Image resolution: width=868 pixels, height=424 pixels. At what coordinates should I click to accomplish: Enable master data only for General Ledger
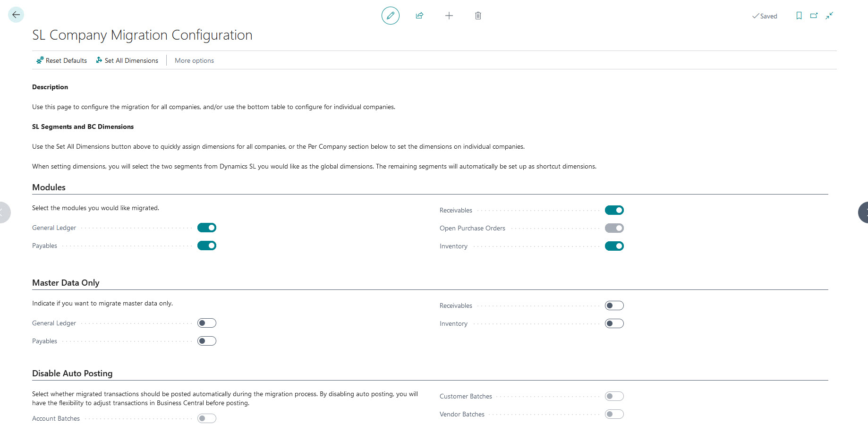tap(207, 323)
